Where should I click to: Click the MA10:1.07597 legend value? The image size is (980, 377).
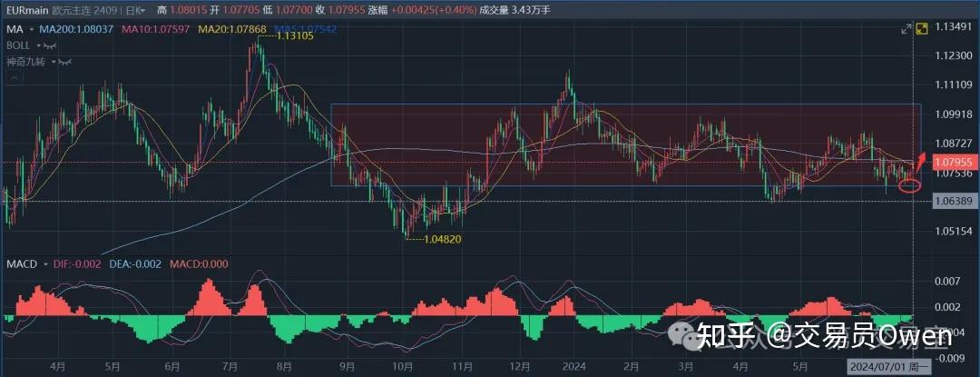(157, 29)
